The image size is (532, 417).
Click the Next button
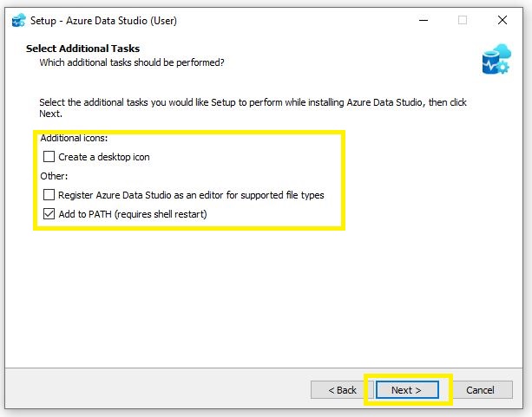click(x=407, y=390)
